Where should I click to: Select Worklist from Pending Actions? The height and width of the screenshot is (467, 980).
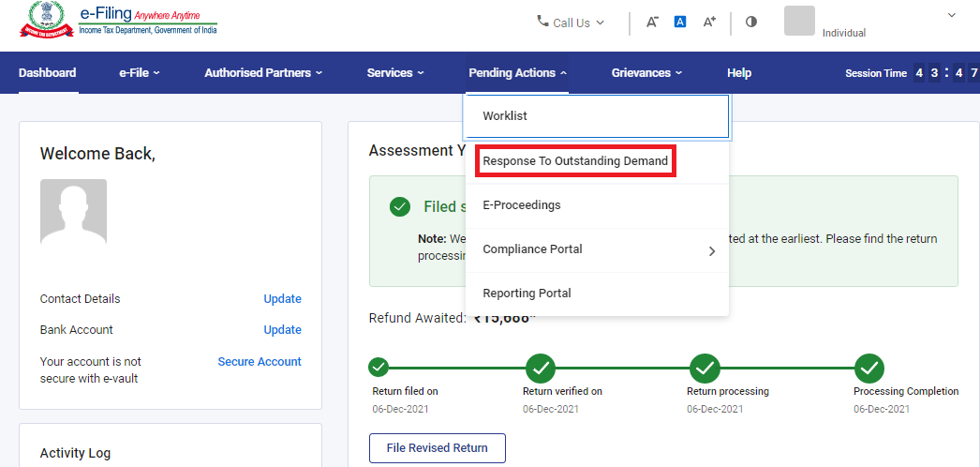[x=596, y=116]
